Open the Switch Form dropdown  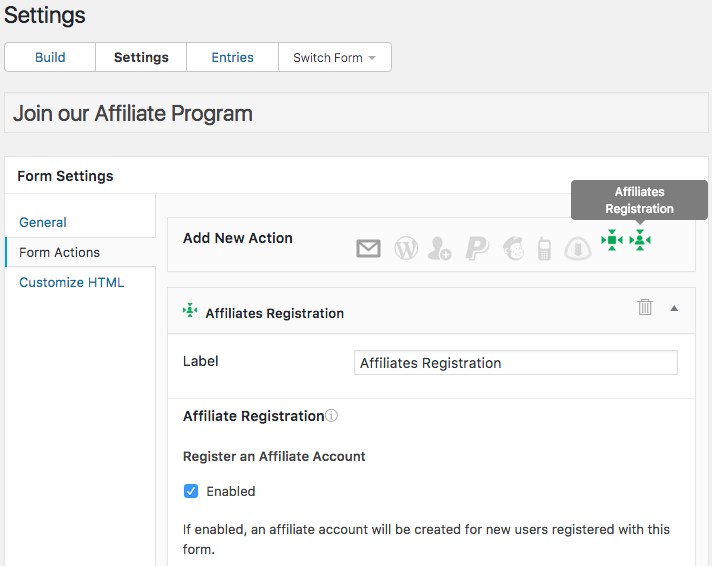(x=335, y=57)
